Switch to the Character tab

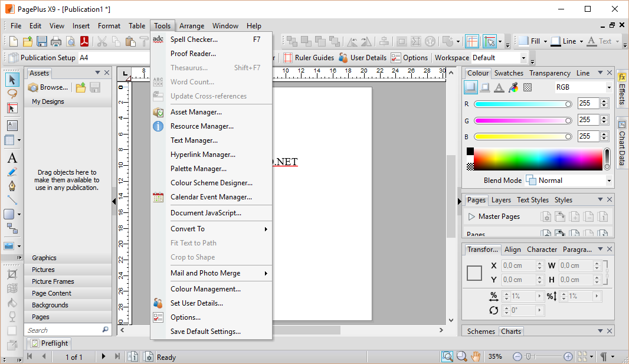coord(542,250)
